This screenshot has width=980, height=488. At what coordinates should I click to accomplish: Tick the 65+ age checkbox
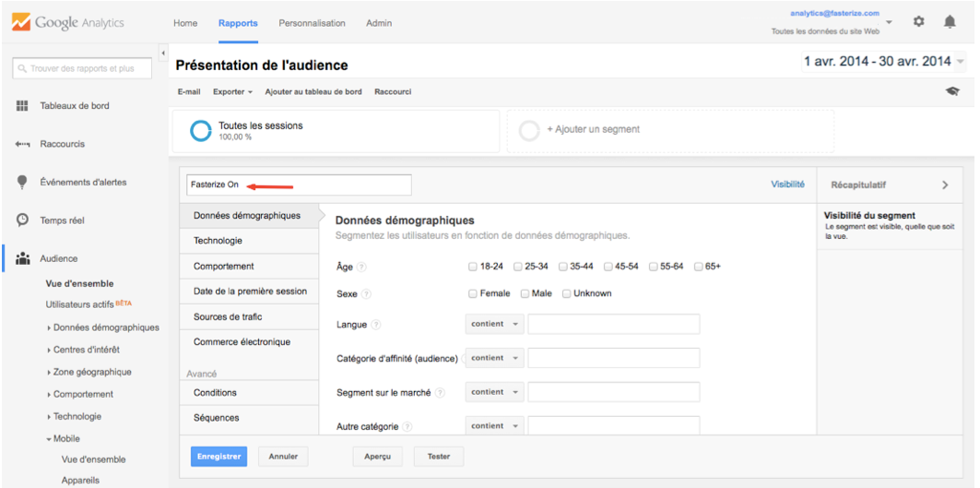pos(699,267)
